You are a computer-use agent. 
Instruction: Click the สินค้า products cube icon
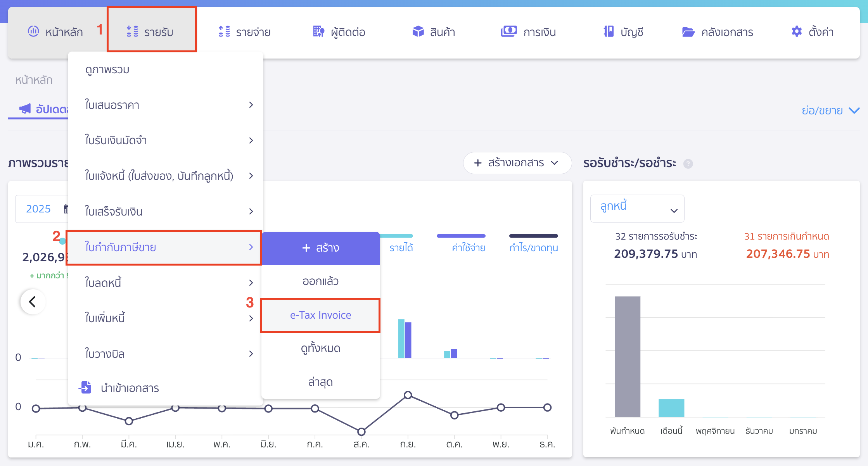point(418,31)
